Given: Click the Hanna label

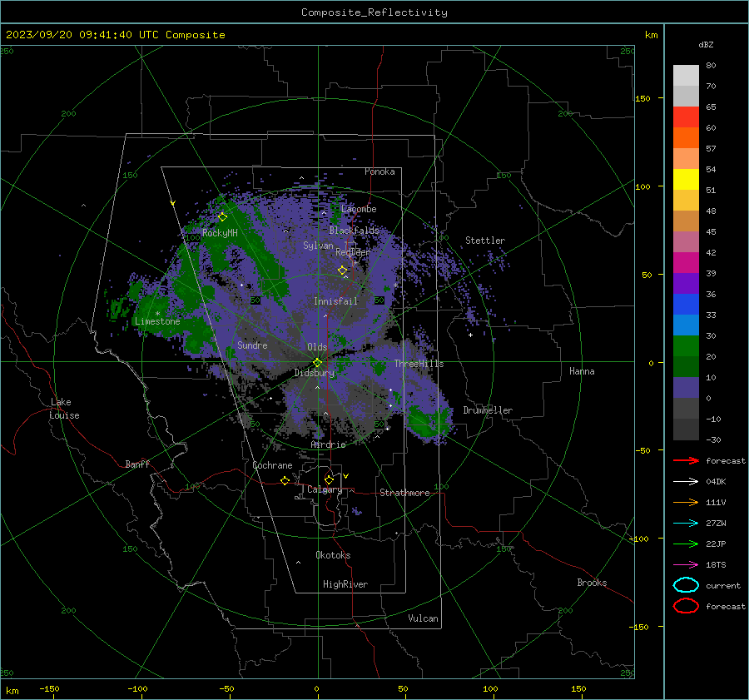Looking at the screenshot, I should point(582,371).
